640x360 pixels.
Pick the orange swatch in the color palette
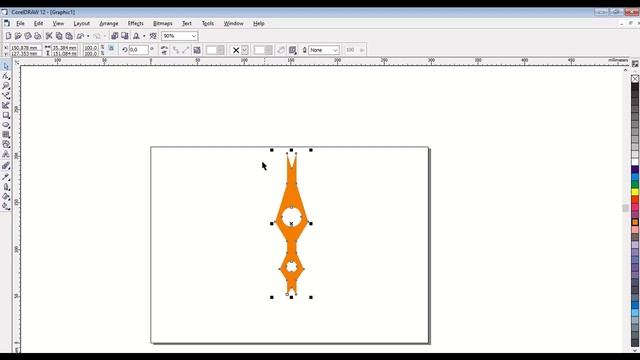tap(635, 222)
